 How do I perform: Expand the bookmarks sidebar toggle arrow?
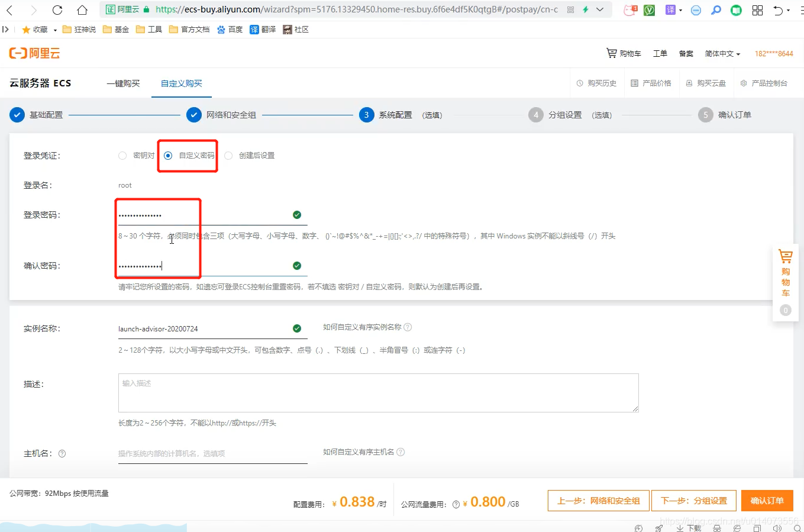point(5,30)
